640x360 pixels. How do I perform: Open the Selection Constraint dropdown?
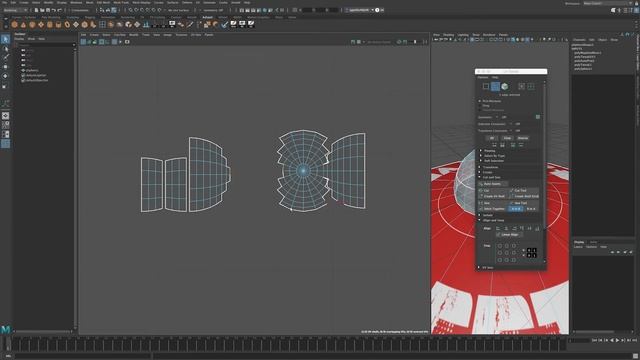(516, 124)
